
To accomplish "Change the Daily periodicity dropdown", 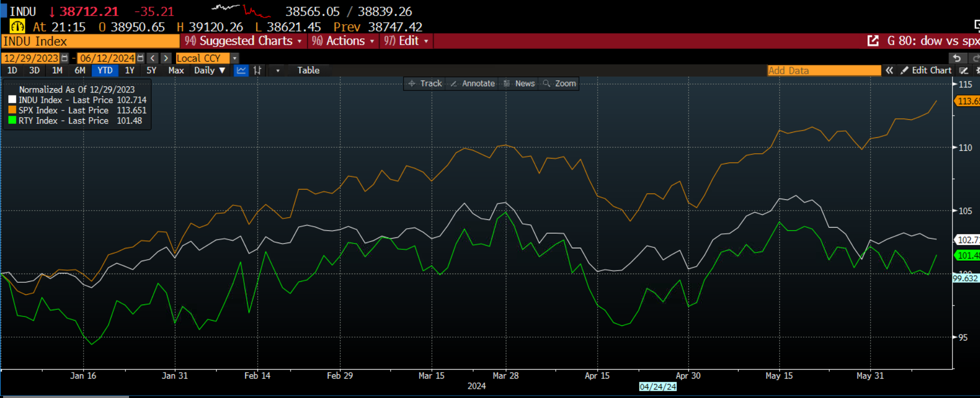I will 210,71.
